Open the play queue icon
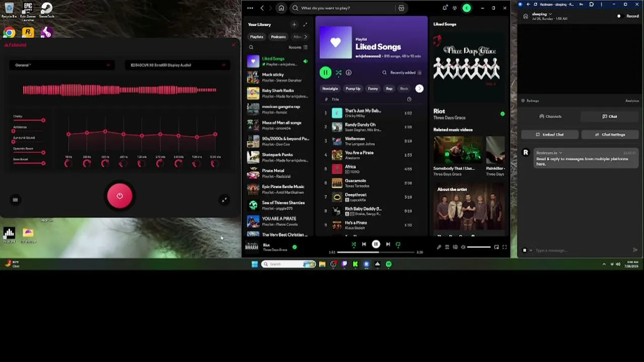 tap(447, 247)
